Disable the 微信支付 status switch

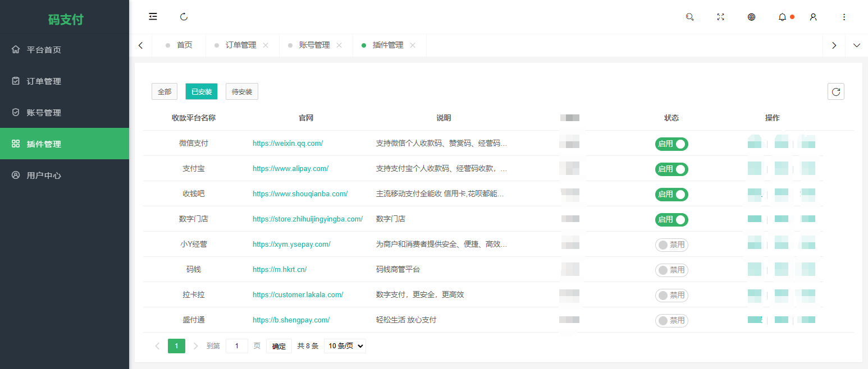671,144
